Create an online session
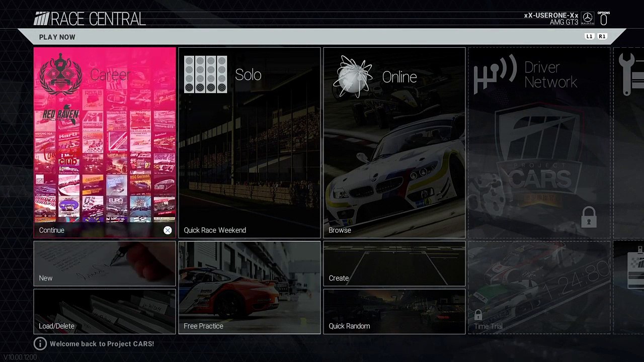 point(394,263)
